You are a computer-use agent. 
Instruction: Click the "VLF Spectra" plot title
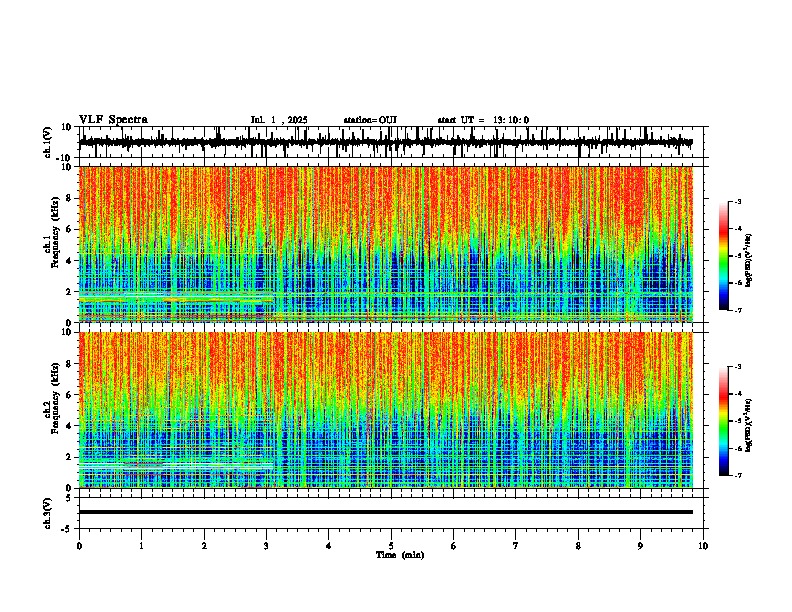tap(113, 120)
